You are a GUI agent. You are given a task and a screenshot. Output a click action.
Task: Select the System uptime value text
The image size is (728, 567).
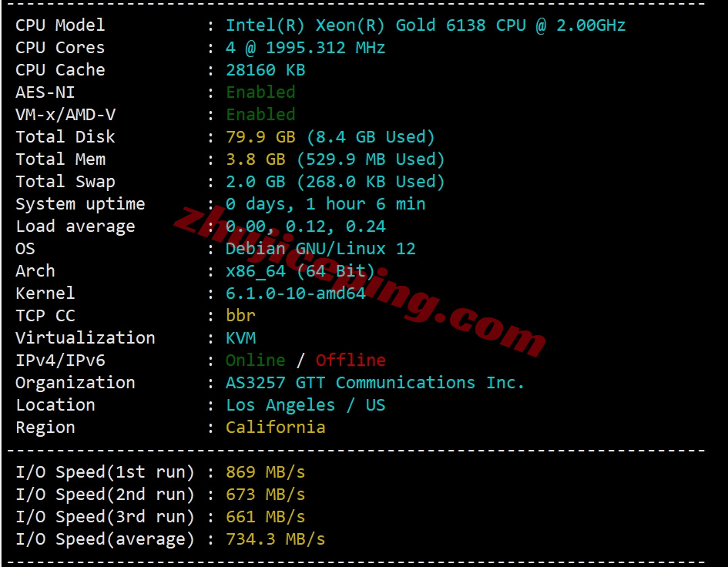325,204
